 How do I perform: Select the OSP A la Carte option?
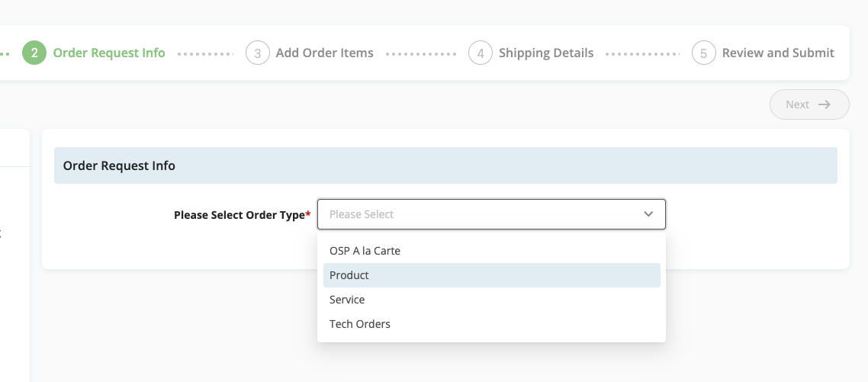point(491,251)
